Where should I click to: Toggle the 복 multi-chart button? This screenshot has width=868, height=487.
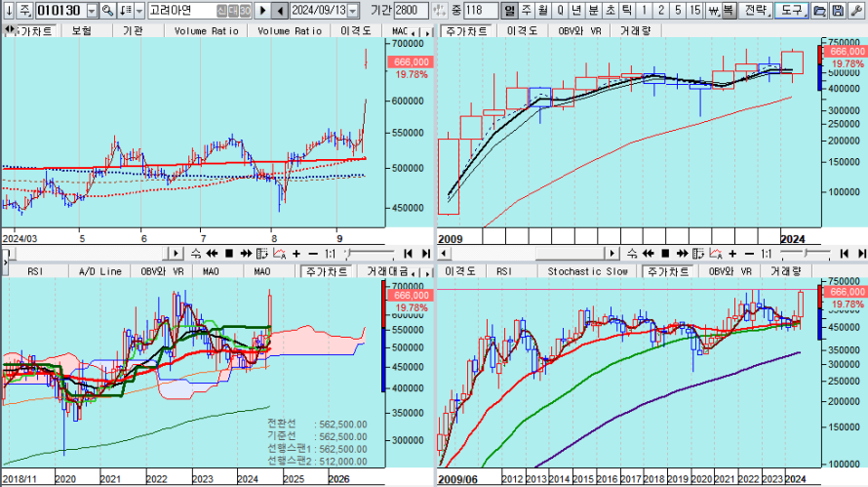coord(729,10)
